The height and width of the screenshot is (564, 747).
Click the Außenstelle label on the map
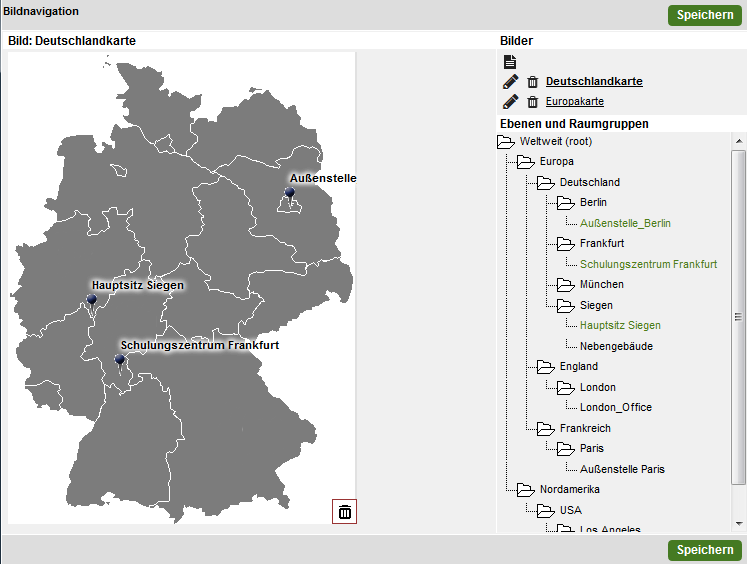(323, 178)
